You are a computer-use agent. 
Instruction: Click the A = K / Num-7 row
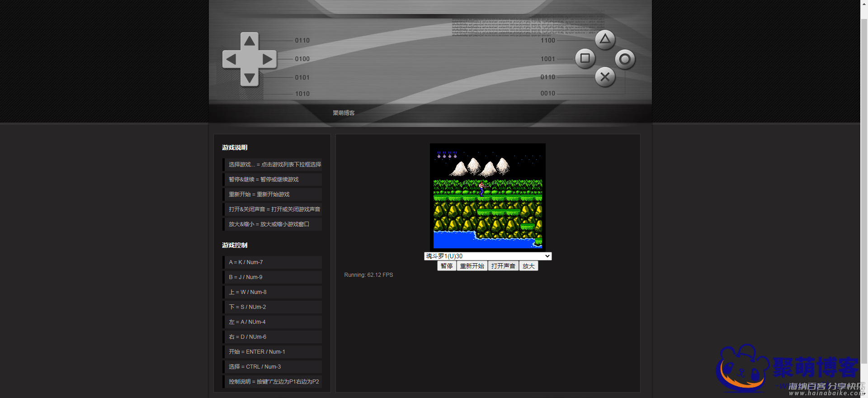(272, 262)
